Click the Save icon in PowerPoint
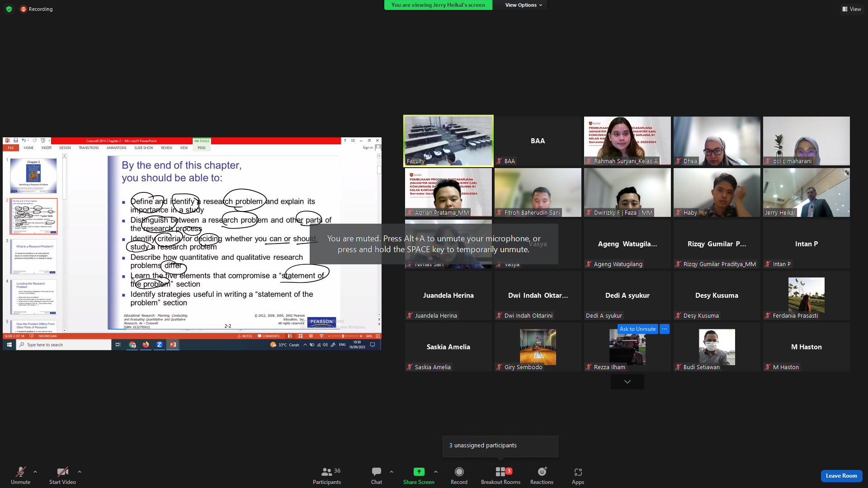Screen dimensions: 868x488 [15, 141]
